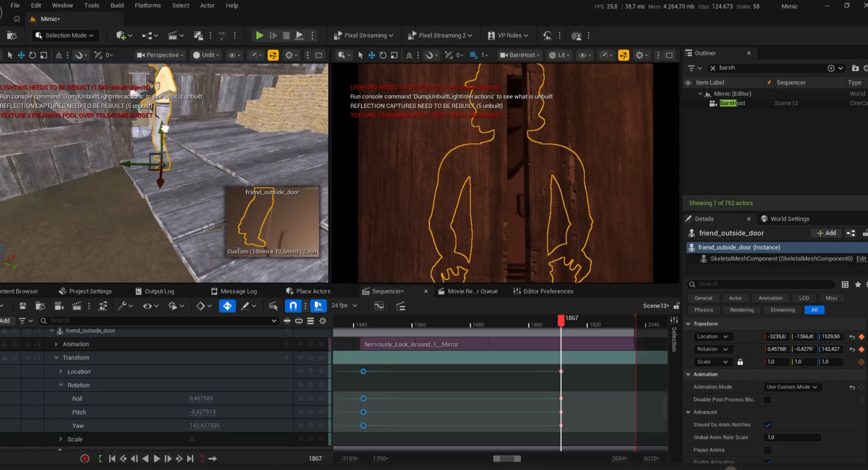Select the translate (move) tool in Perspective viewport
This screenshot has height=470, width=868.
click(21, 55)
